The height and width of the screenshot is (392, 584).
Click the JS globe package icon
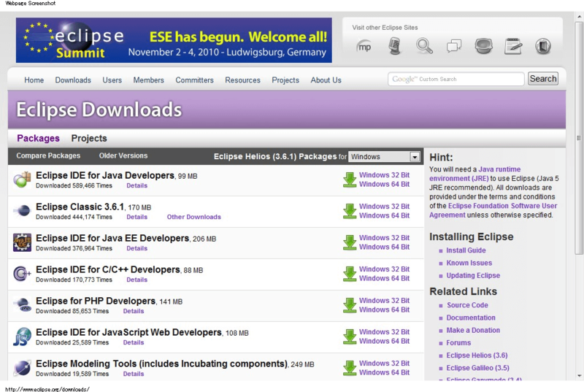tap(23, 337)
